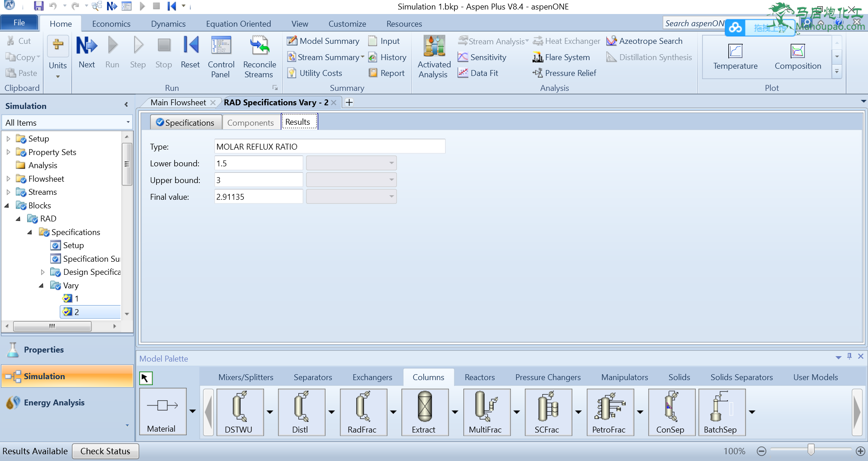Open the Equation Oriented tab
868x461 pixels.
(x=238, y=24)
